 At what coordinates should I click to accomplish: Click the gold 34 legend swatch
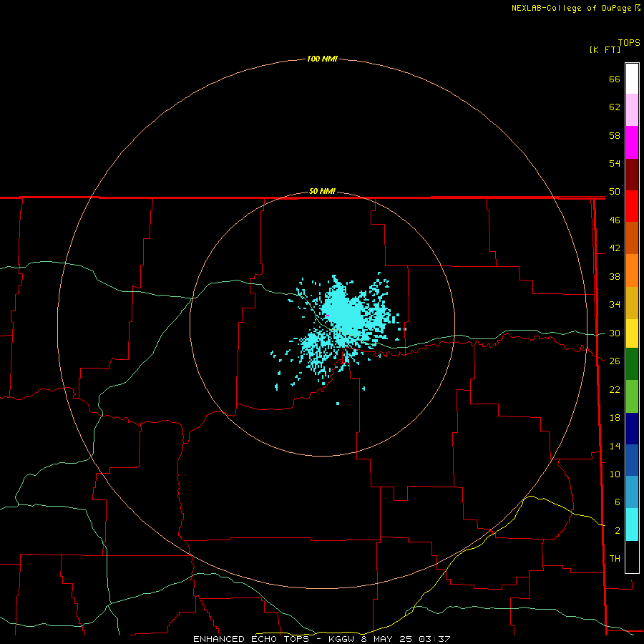(632, 303)
